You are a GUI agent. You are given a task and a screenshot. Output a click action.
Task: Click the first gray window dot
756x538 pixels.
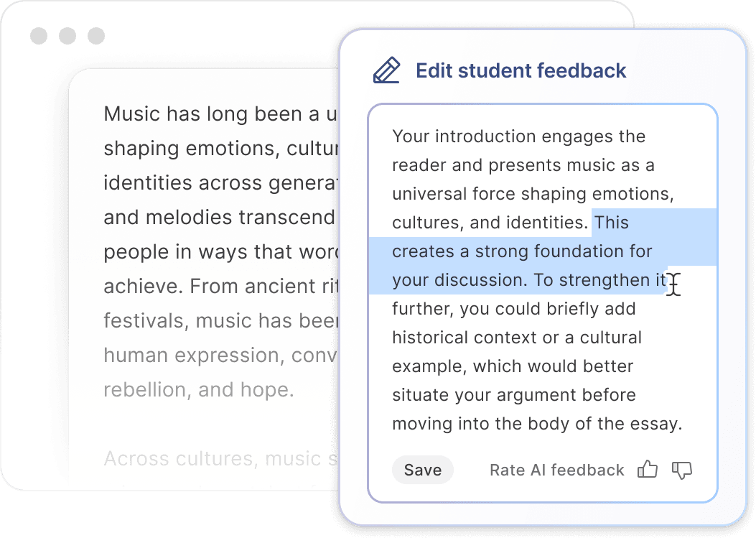[39, 36]
